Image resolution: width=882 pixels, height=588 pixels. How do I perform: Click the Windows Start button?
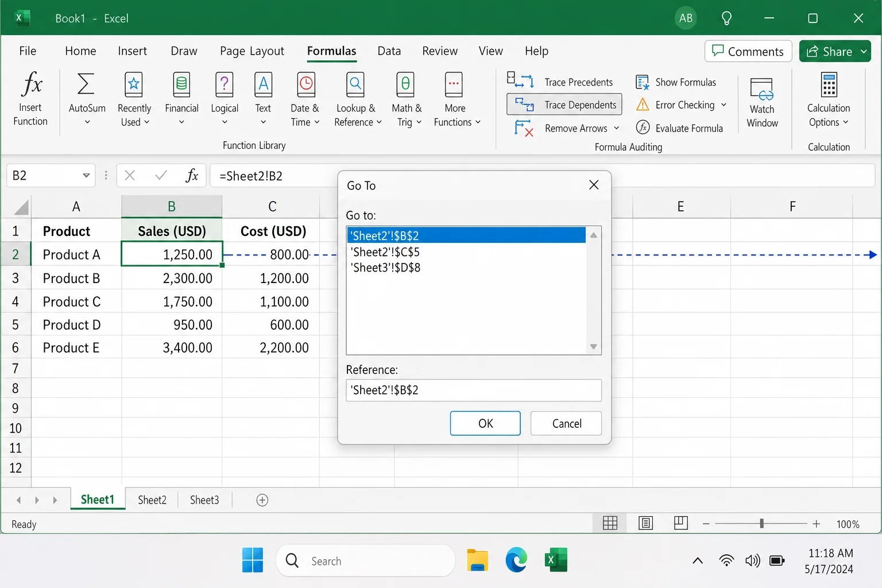pos(253,560)
